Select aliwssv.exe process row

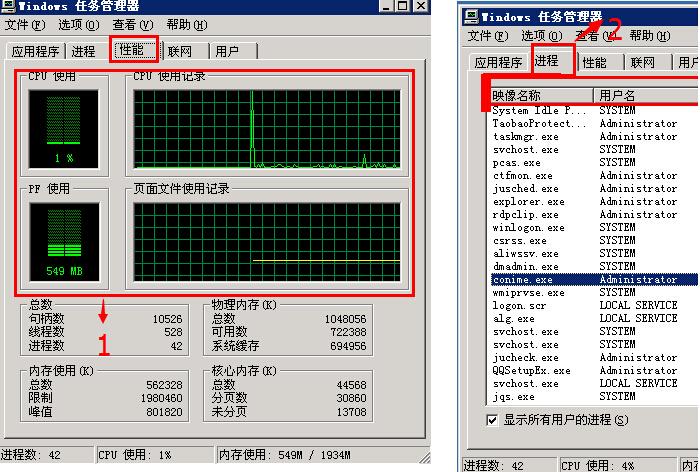tap(595, 253)
